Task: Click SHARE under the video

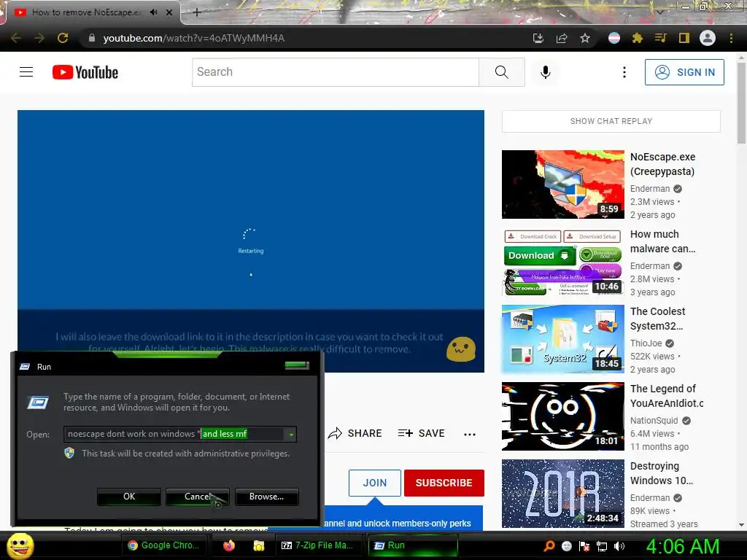Action: pos(355,433)
